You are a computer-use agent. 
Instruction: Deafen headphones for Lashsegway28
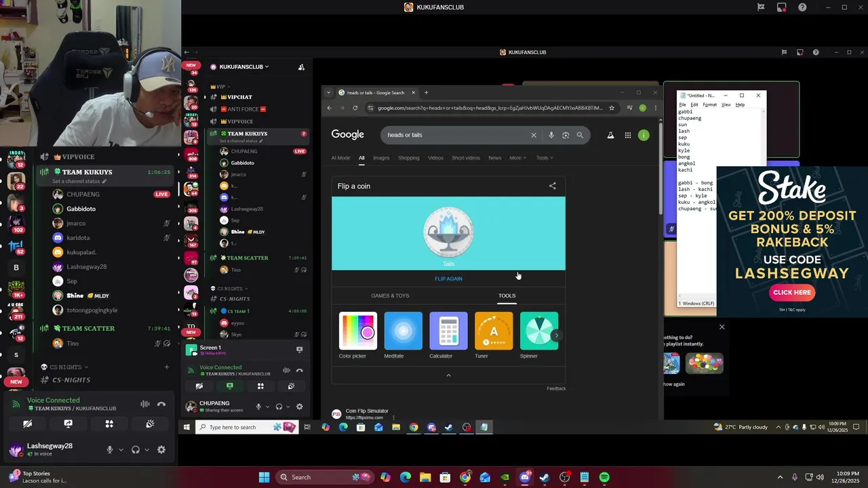(x=136, y=449)
